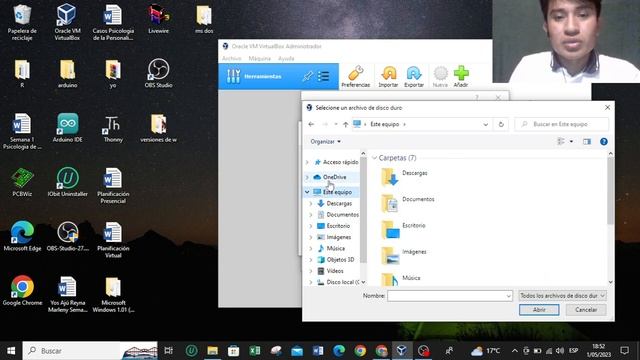Image resolution: width=640 pixels, height=360 pixels.
Task: Open OBS Studio desktop shortcut
Action: [158, 73]
